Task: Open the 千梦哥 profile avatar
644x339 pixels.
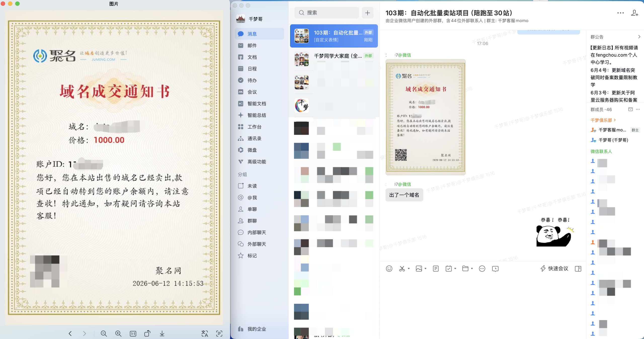Action: pos(241,19)
